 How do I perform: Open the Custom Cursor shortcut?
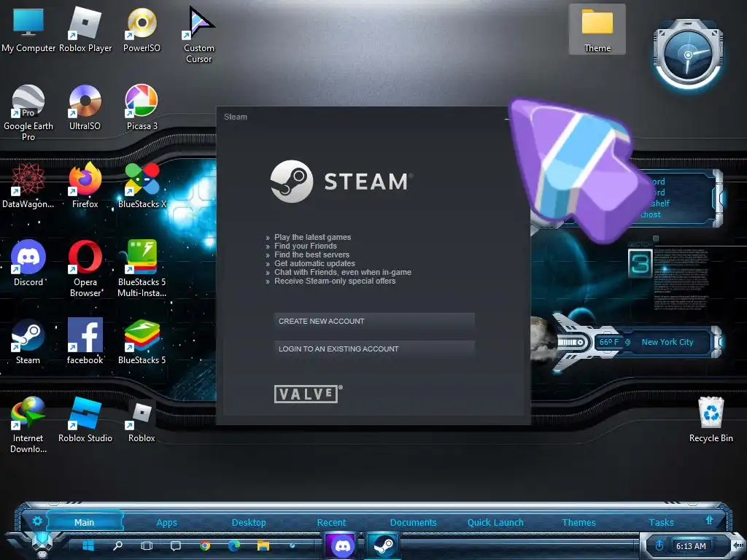(198, 35)
